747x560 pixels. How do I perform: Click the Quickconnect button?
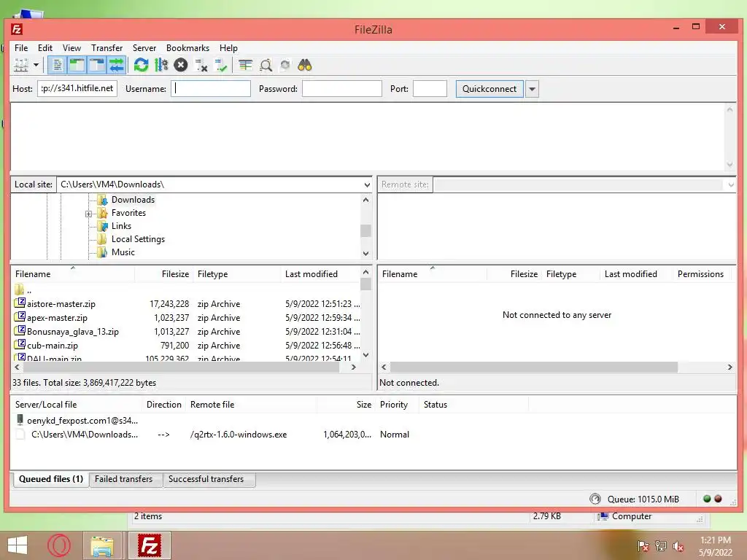point(489,89)
